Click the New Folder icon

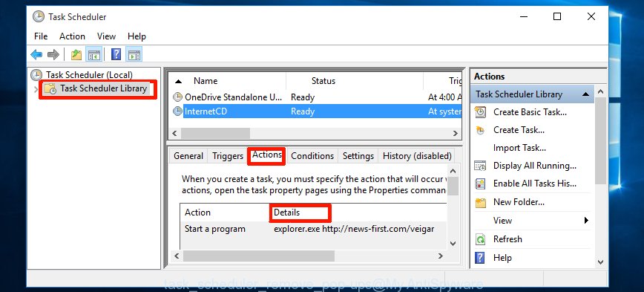point(480,202)
